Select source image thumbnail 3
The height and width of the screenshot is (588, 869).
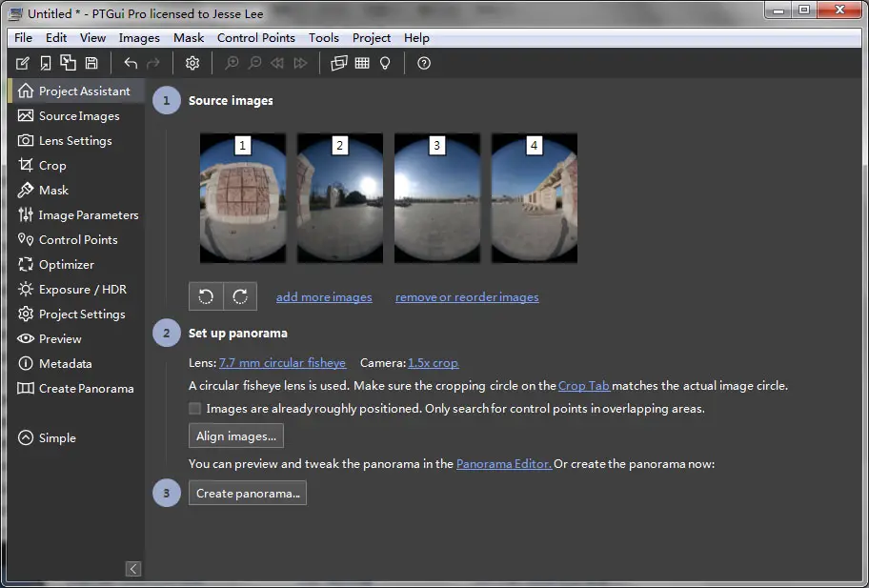click(436, 198)
